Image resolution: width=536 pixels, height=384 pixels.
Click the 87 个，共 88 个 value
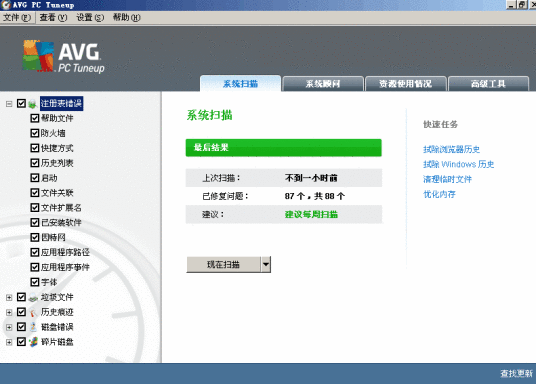coord(315,196)
